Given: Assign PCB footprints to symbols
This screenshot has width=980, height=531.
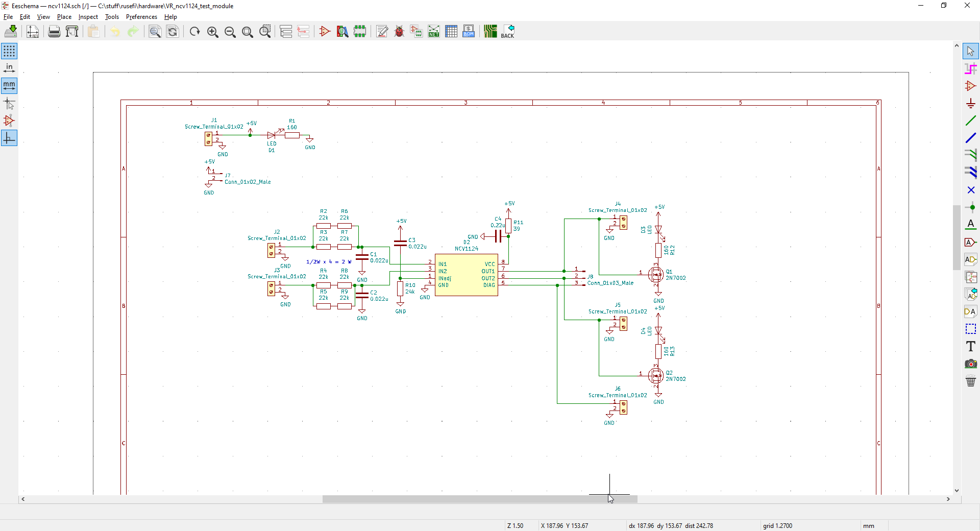Looking at the screenshot, I should pyautogui.click(x=416, y=32).
